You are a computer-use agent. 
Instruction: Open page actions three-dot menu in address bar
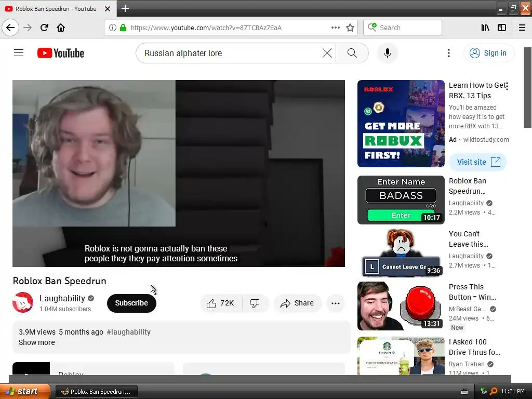(x=335, y=28)
